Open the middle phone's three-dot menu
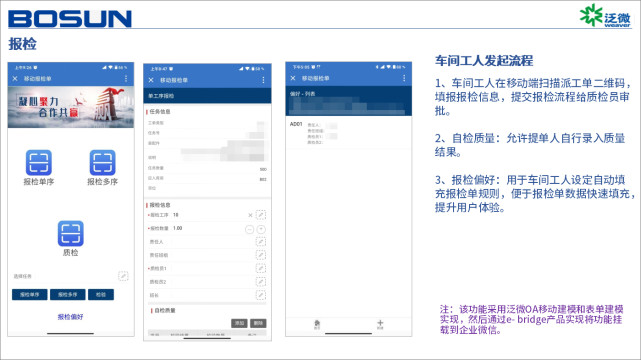 [x=263, y=80]
